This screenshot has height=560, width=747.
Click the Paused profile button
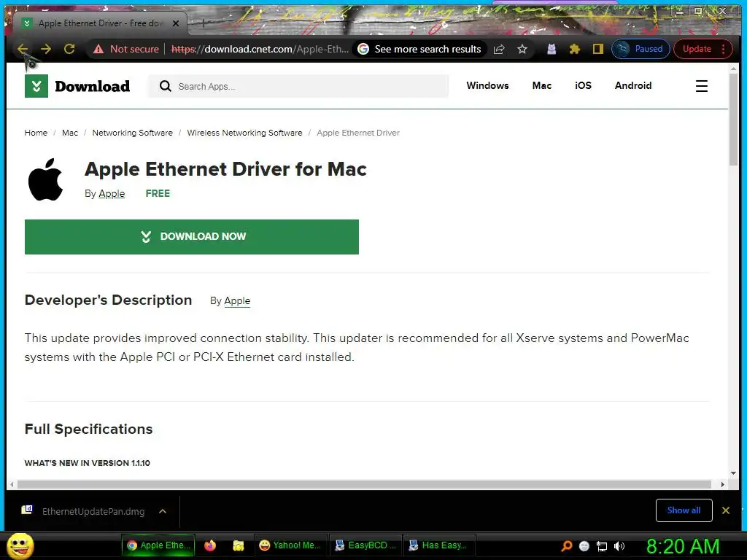(640, 49)
